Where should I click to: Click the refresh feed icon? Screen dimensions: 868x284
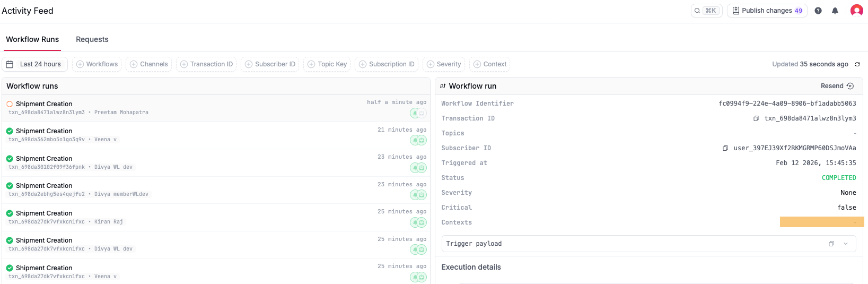click(x=857, y=64)
